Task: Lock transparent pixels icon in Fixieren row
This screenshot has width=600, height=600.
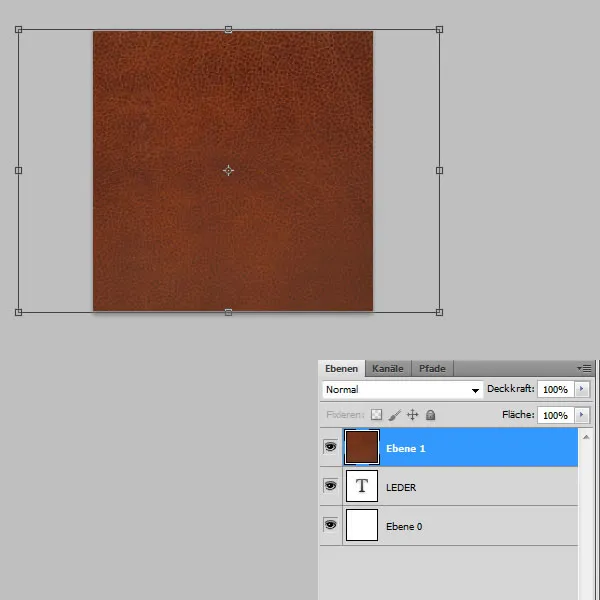Action: point(377,414)
